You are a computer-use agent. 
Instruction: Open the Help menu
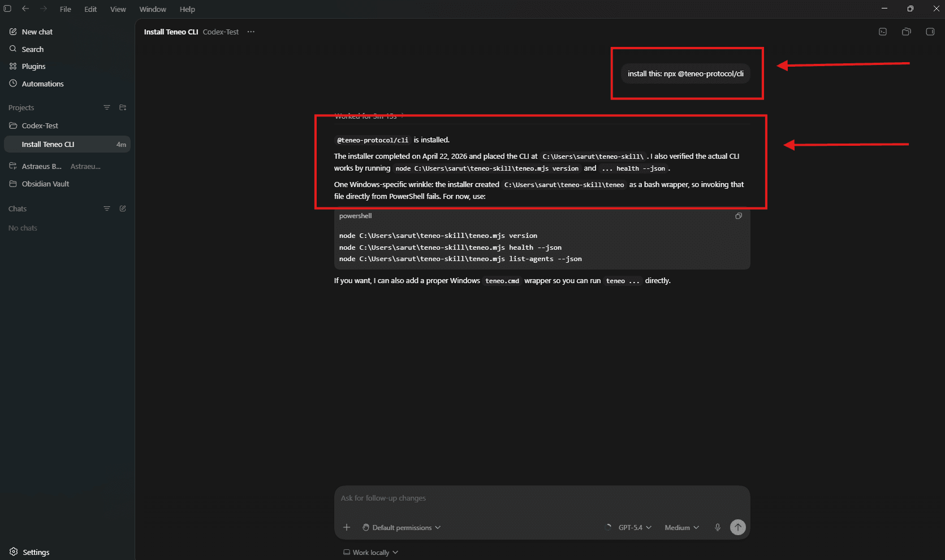point(187,9)
